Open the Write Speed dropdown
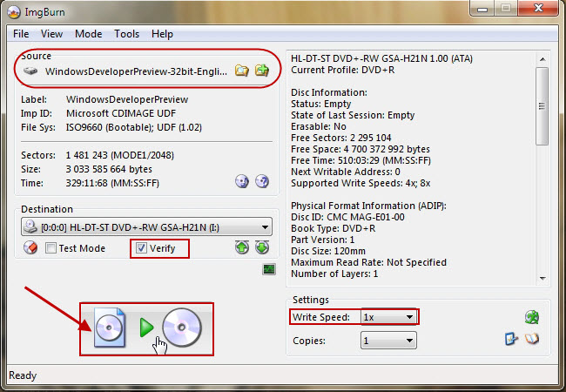 pos(388,317)
